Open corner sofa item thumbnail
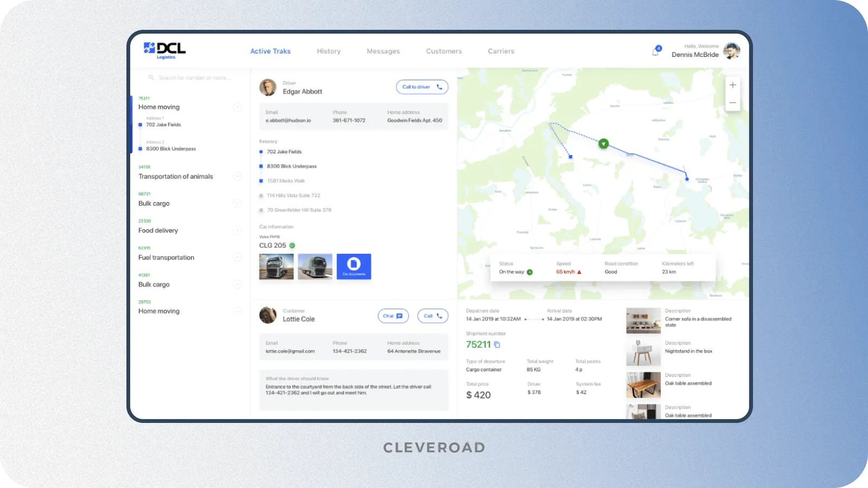This screenshot has height=488, width=868. click(643, 320)
